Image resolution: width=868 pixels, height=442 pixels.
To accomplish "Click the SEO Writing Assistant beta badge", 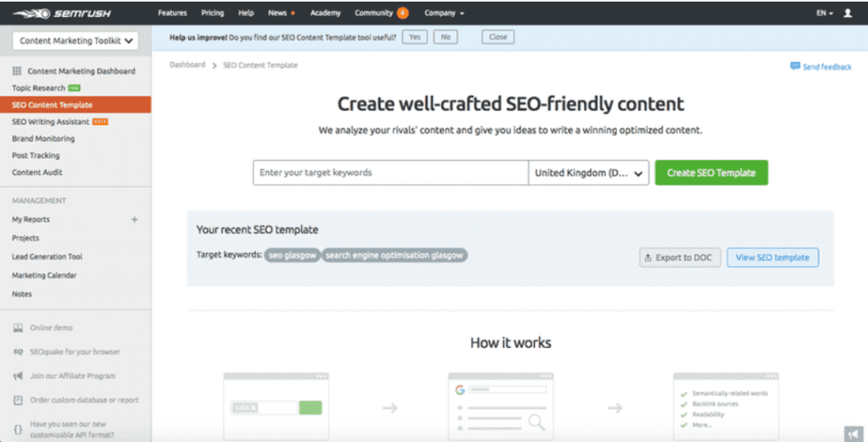I will click(x=100, y=122).
